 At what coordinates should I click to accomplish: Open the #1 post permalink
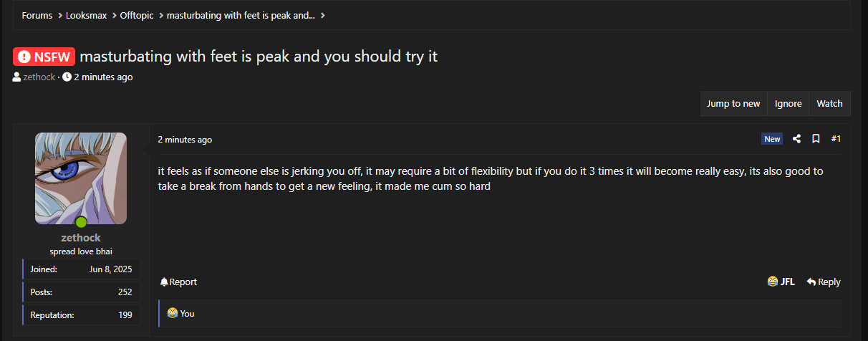[x=836, y=139]
